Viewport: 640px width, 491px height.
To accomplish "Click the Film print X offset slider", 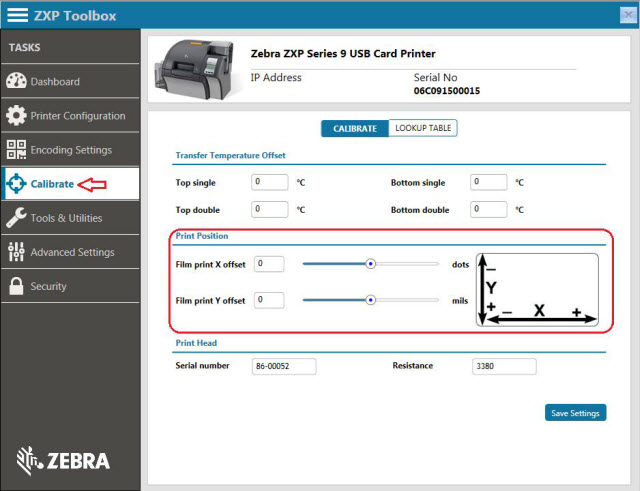I will pyautogui.click(x=370, y=264).
